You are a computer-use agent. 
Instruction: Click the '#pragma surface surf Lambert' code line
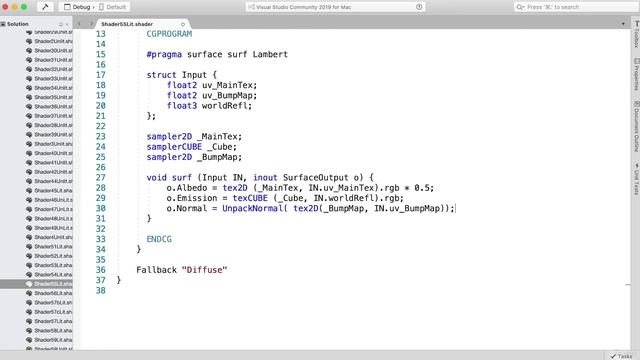click(217, 54)
